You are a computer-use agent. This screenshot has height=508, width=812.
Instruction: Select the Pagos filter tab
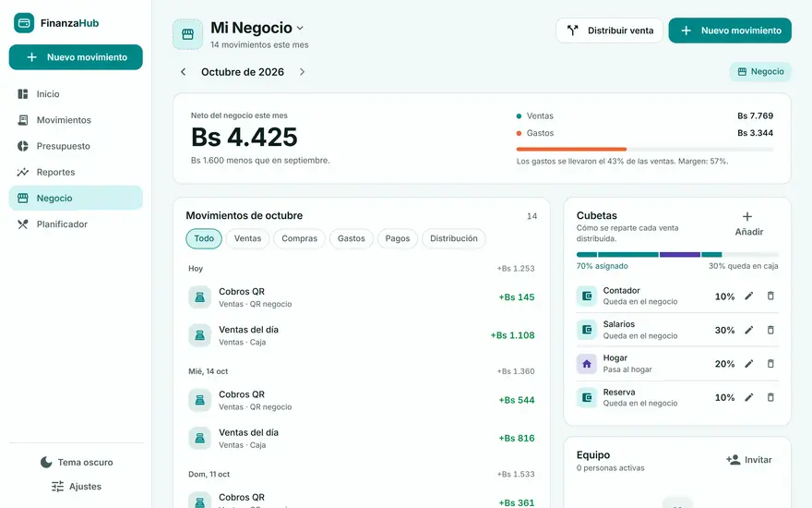[x=397, y=238]
